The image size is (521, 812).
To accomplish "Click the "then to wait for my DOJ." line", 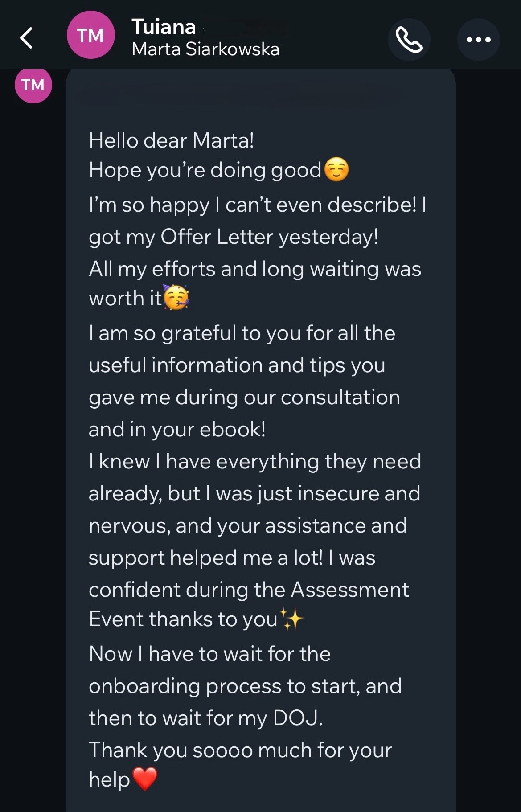I will 205,718.
